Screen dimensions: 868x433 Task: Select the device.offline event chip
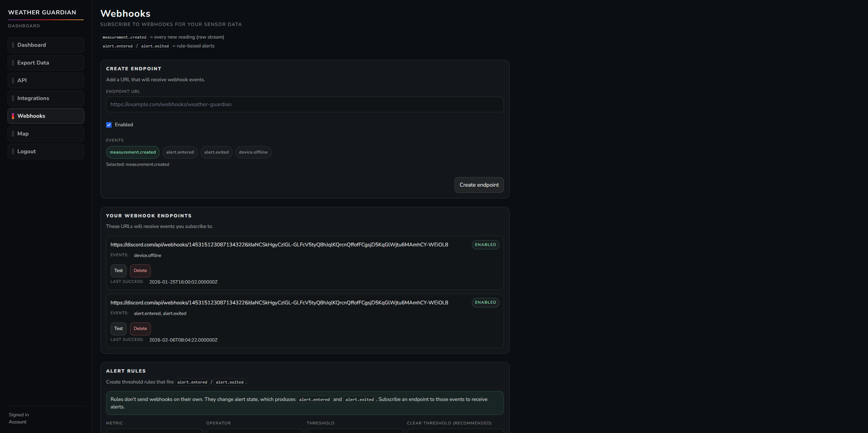(253, 152)
